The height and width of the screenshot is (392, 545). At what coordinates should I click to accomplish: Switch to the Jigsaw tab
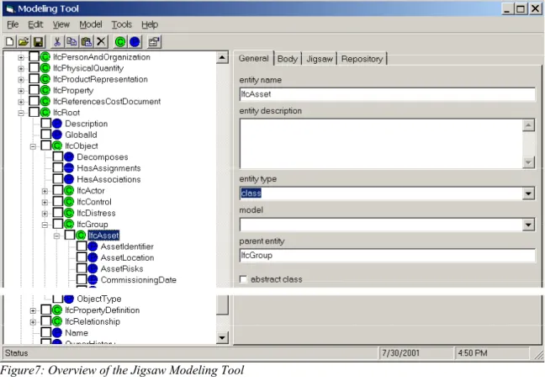tap(320, 59)
